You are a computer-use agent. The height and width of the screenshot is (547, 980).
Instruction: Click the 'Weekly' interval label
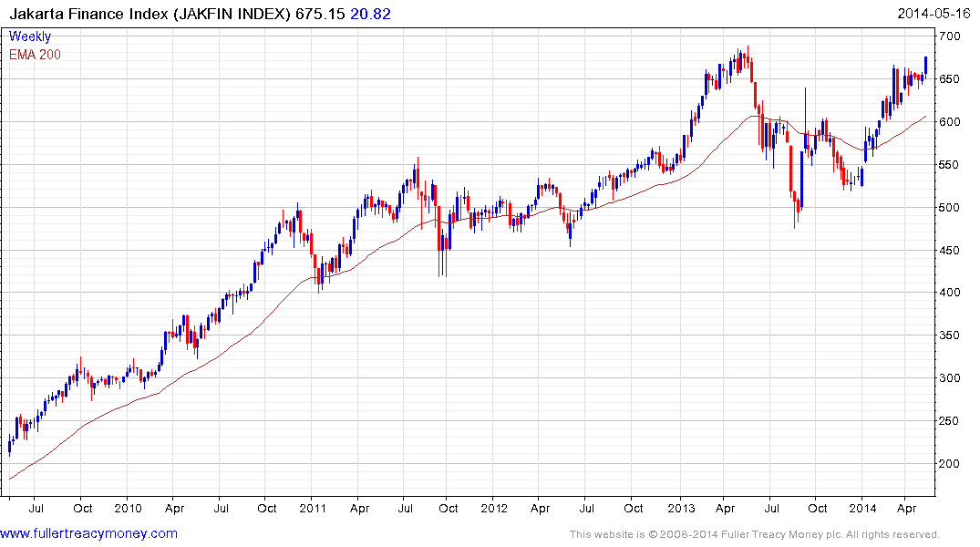pyautogui.click(x=30, y=36)
